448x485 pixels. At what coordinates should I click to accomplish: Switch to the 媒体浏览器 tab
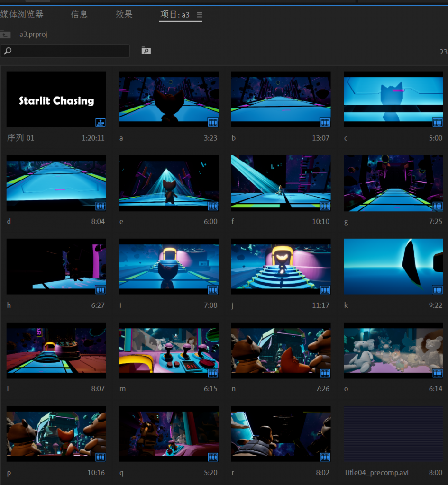pos(22,14)
